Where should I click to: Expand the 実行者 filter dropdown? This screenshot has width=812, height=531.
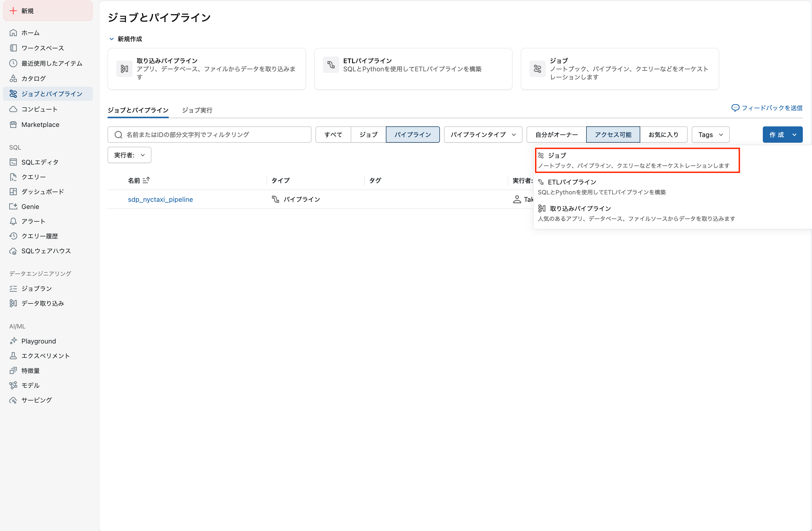tap(129, 155)
